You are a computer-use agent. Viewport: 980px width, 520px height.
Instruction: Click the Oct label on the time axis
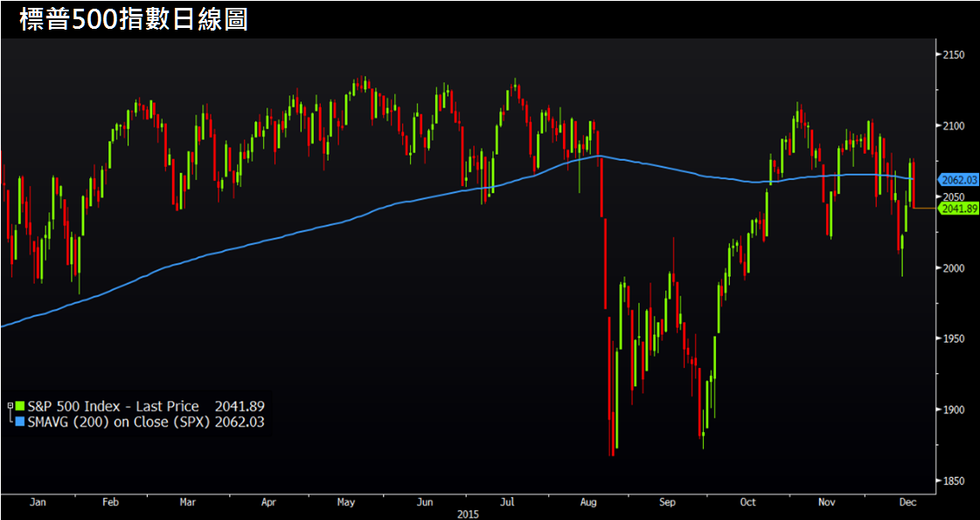pyautogui.click(x=747, y=502)
